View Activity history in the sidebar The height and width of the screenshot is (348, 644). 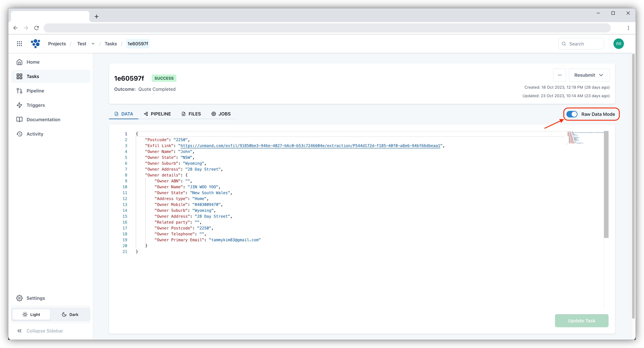pos(35,134)
